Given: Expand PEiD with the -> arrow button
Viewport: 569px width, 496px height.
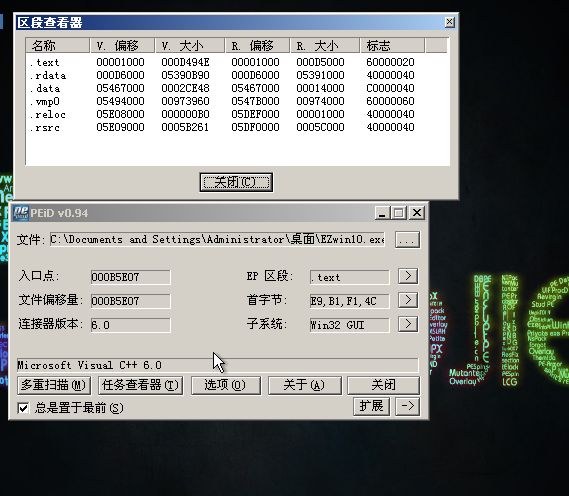Looking at the screenshot, I should click(408, 406).
